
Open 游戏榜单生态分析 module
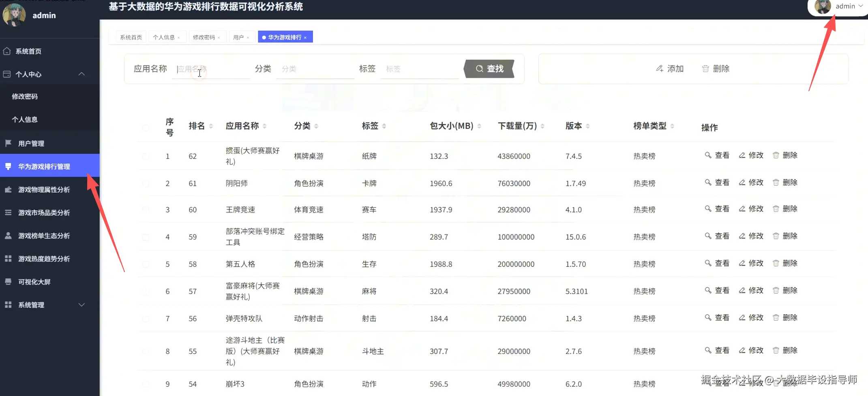(43, 235)
